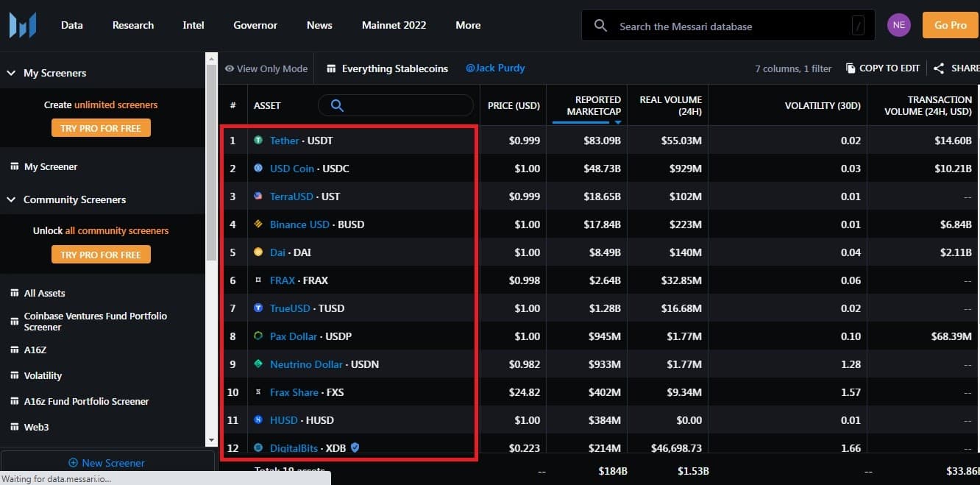Image resolution: width=980 pixels, height=485 pixels.
Task: Open the USD Coin asset link
Action: [x=292, y=169]
